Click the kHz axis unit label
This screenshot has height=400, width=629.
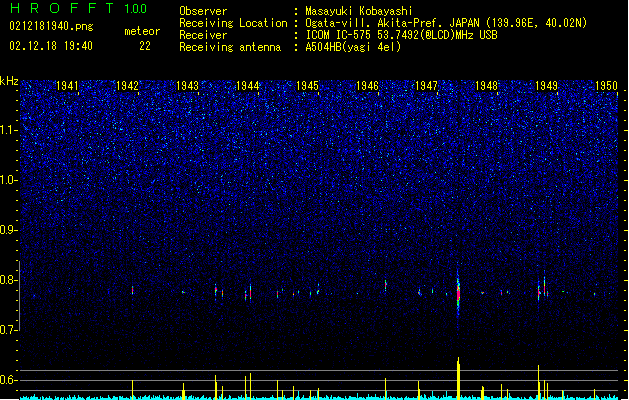point(9,81)
